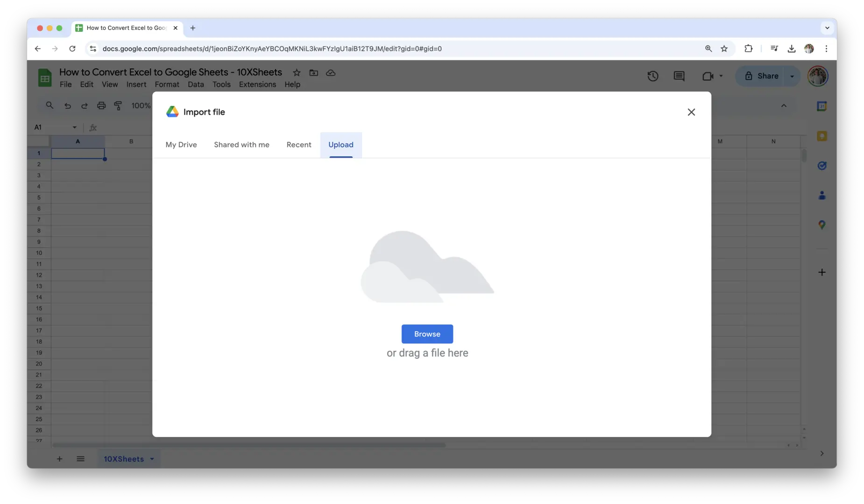Close the Import file dialog
This screenshot has height=504, width=864.
691,112
